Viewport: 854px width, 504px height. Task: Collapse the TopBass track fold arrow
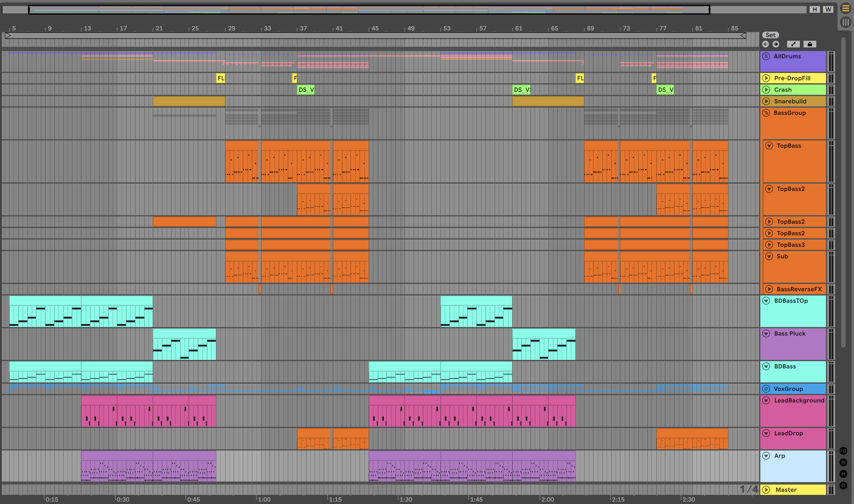(769, 146)
